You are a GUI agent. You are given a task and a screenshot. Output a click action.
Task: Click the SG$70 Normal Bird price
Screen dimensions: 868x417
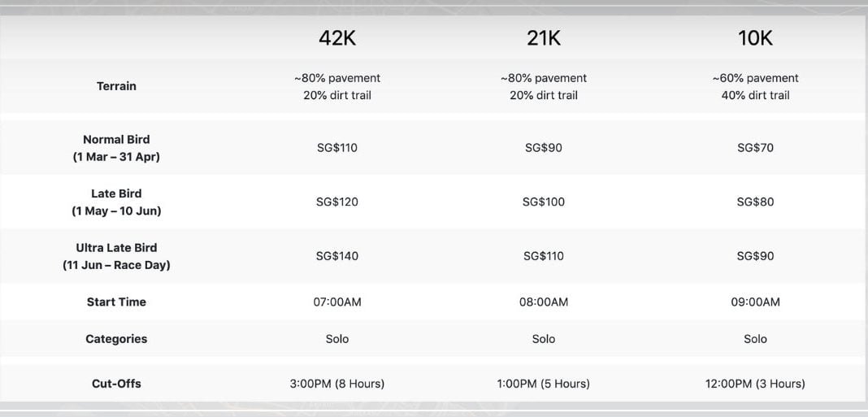point(755,148)
